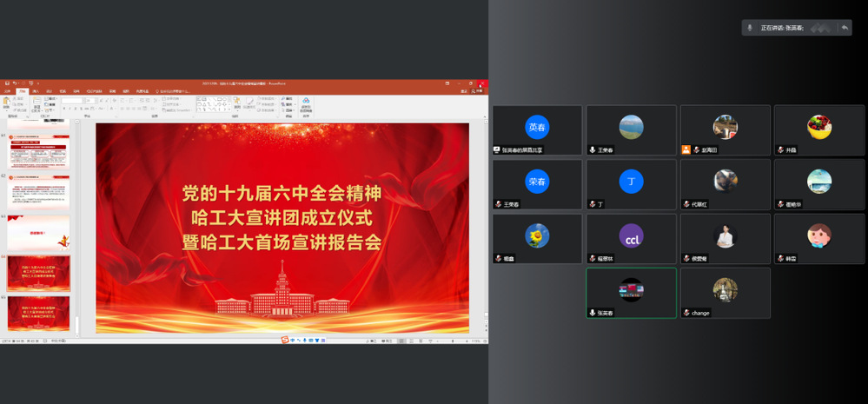Select Normal view icon in PowerPoint's status bar
The width and height of the screenshot is (868, 404).
pyautogui.click(x=402, y=341)
